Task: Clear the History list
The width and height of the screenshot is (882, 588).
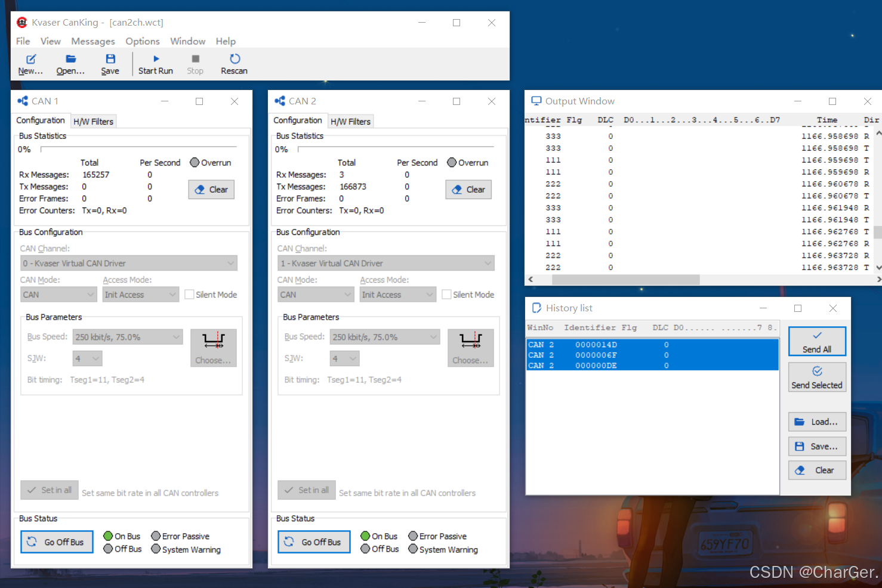Action: click(x=817, y=471)
